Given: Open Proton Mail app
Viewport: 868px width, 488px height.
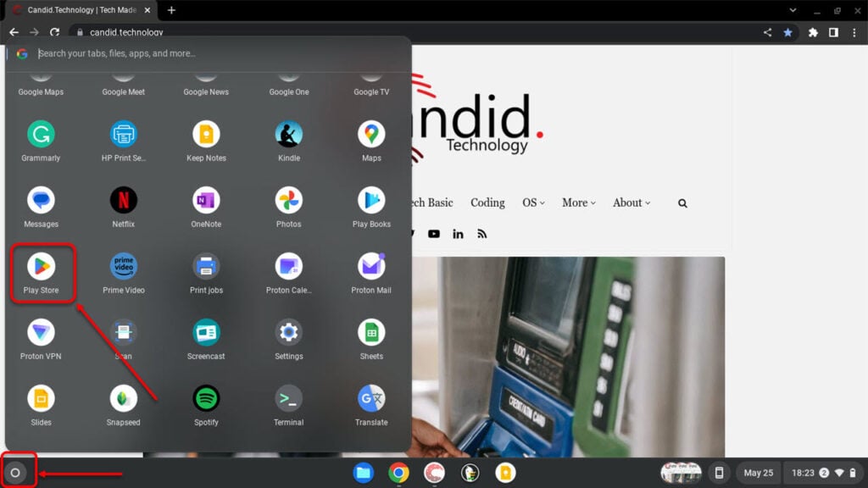Looking at the screenshot, I should coord(371,267).
